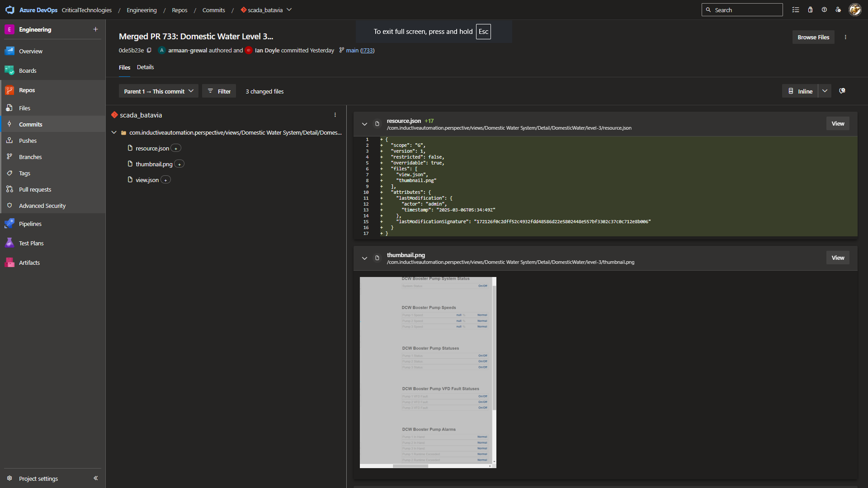Switch to the Details tab
Image resolution: width=868 pixels, height=488 pixels.
click(145, 67)
